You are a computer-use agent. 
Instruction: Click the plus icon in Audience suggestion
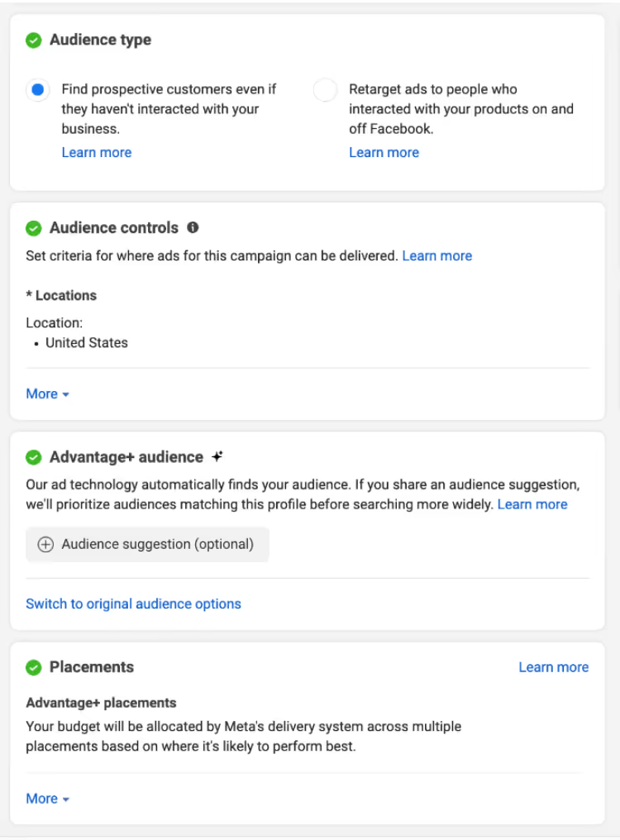[x=46, y=545]
